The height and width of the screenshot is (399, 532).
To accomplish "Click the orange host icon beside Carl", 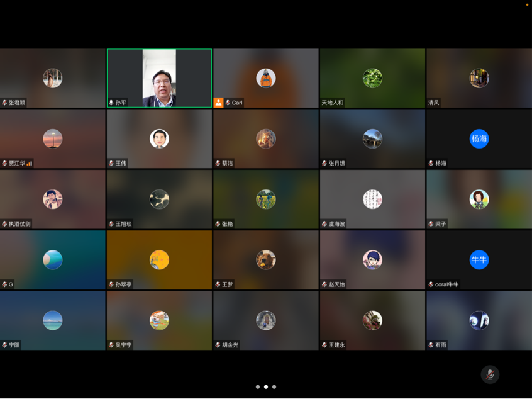I will click(x=218, y=102).
